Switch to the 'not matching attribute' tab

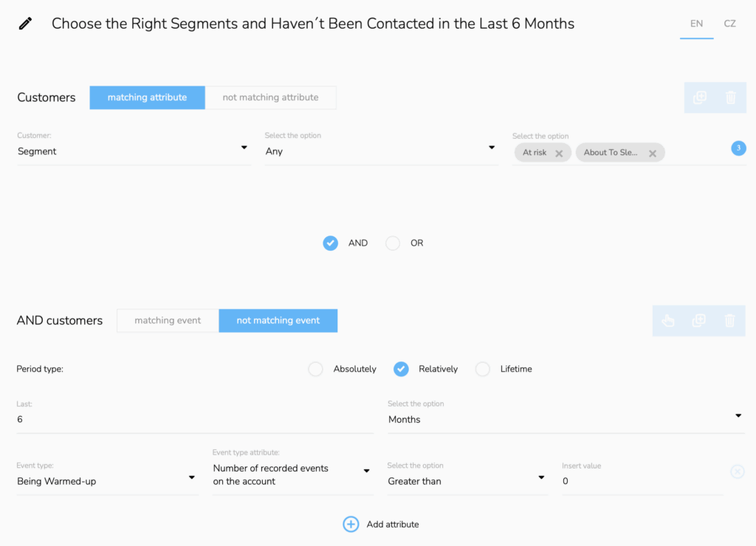(270, 97)
